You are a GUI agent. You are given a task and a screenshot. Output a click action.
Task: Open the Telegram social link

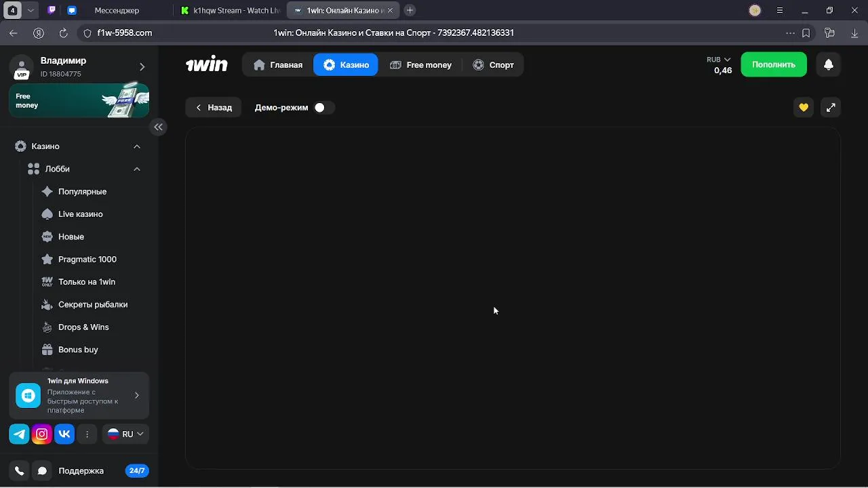pos(19,434)
